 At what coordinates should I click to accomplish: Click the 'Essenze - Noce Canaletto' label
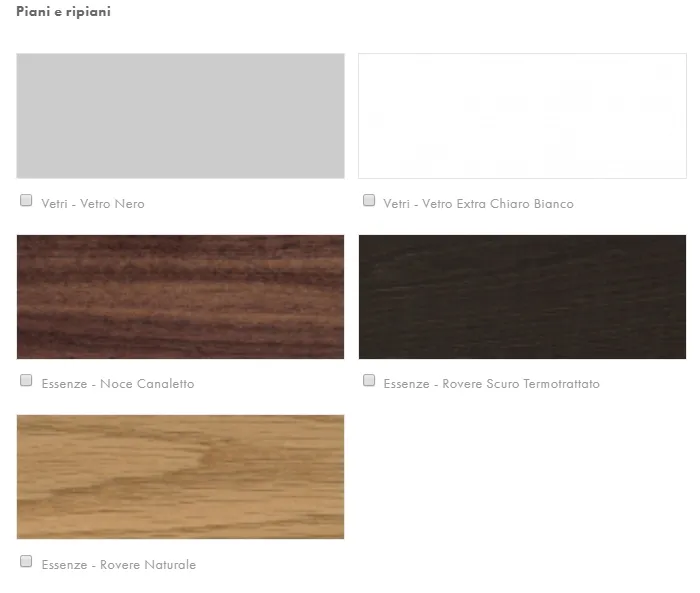point(118,384)
